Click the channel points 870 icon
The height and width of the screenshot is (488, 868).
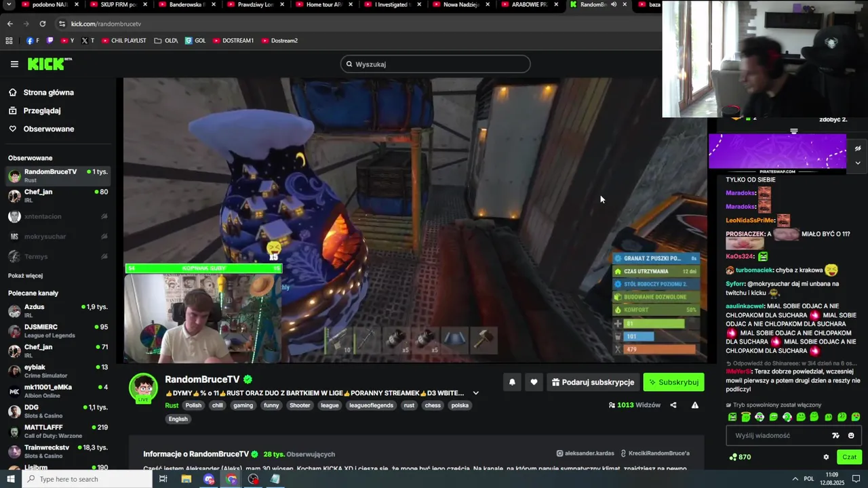click(739, 457)
